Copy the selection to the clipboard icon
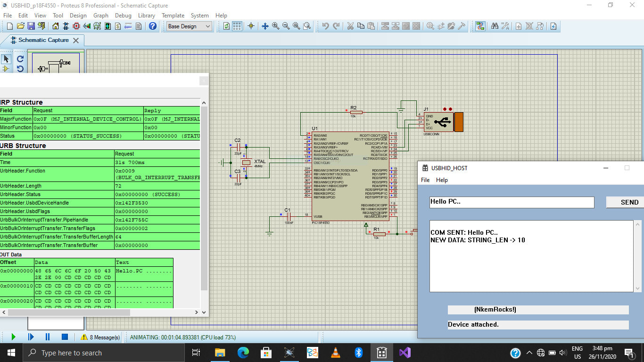644x362 pixels. pos(361,26)
